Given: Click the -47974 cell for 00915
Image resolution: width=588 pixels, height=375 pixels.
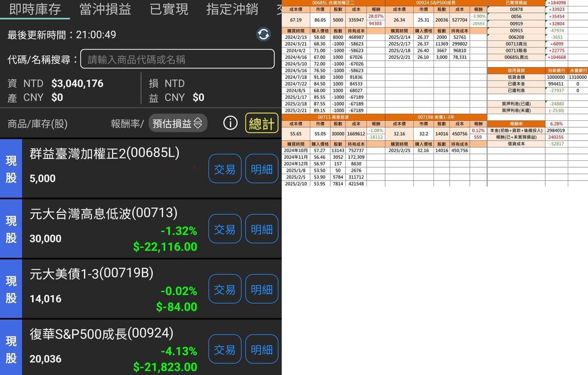Looking at the screenshot, I should pos(557,30).
